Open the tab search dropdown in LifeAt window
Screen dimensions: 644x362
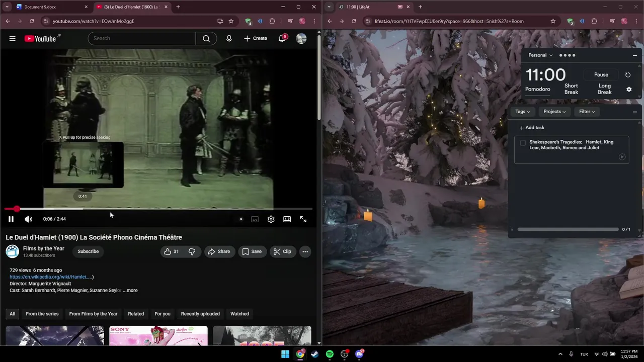[x=329, y=7]
